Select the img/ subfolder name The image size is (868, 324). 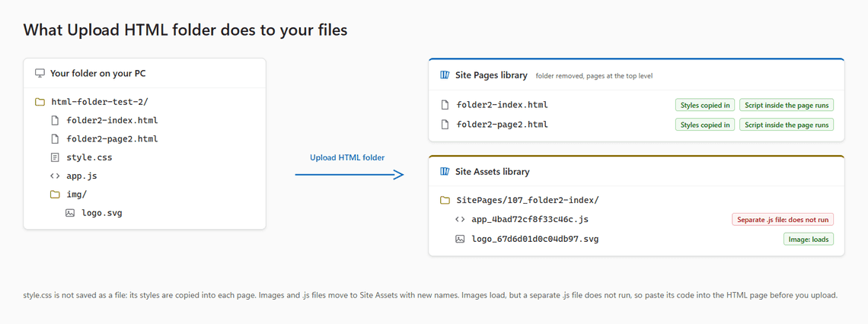tap(77, 194)
